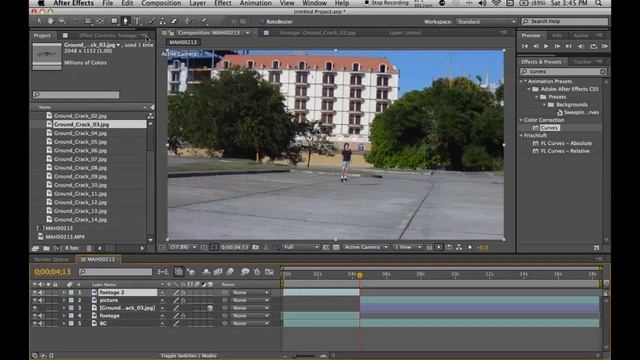
Task: Toggle Frame Blending switch in timeline
Action: pos(218,271)
